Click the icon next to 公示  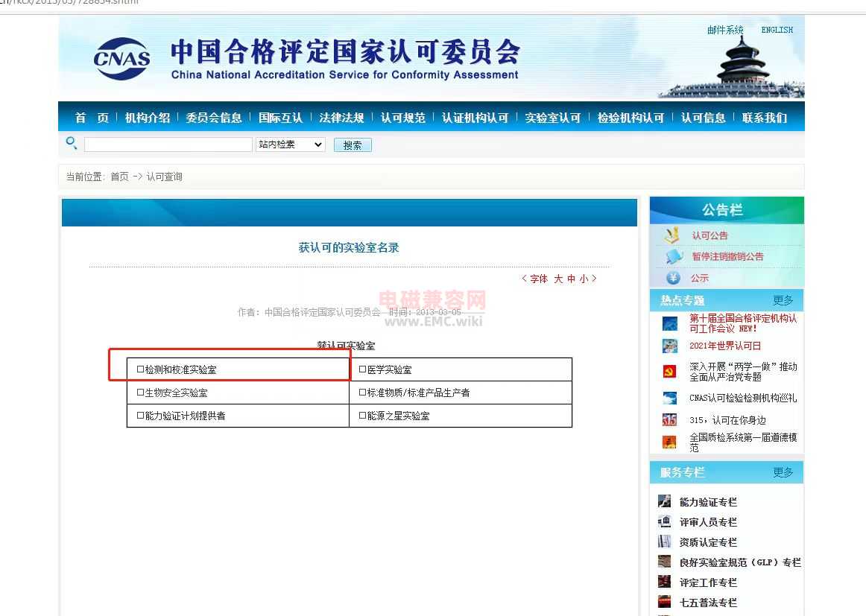click(673, 278)
